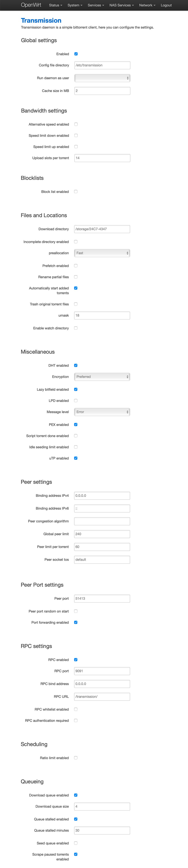Open the preallocation dropdown

click(x=102, y=253)
